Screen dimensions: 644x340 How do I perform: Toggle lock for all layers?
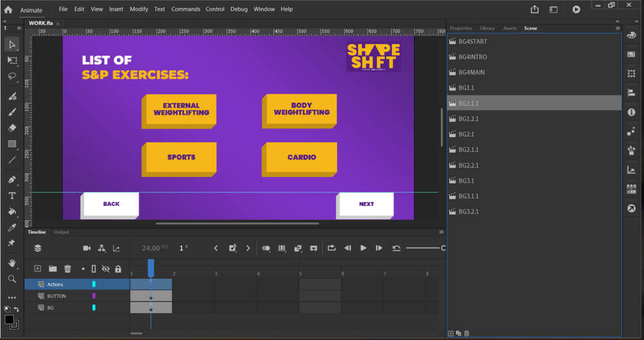tap(118, 269)
